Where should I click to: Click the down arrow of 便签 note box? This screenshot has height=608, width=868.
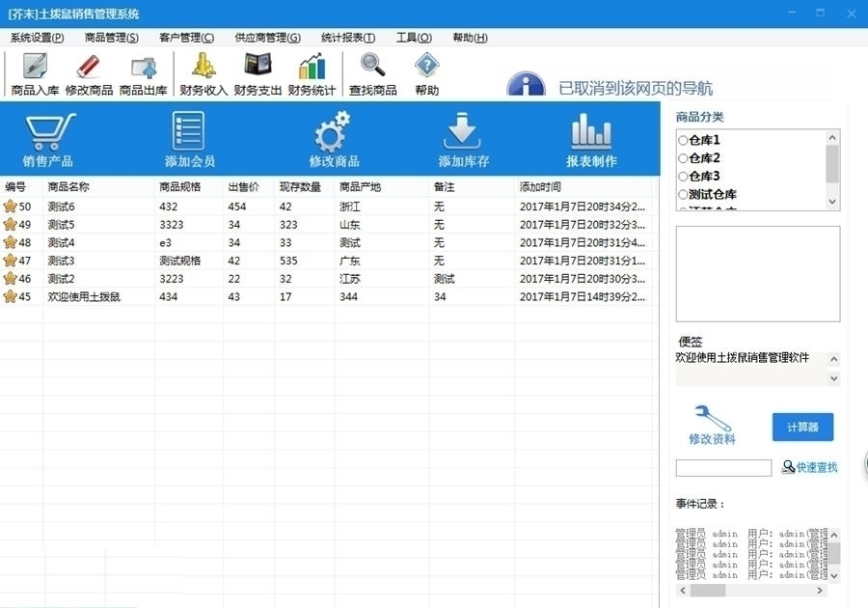(833, 378)
